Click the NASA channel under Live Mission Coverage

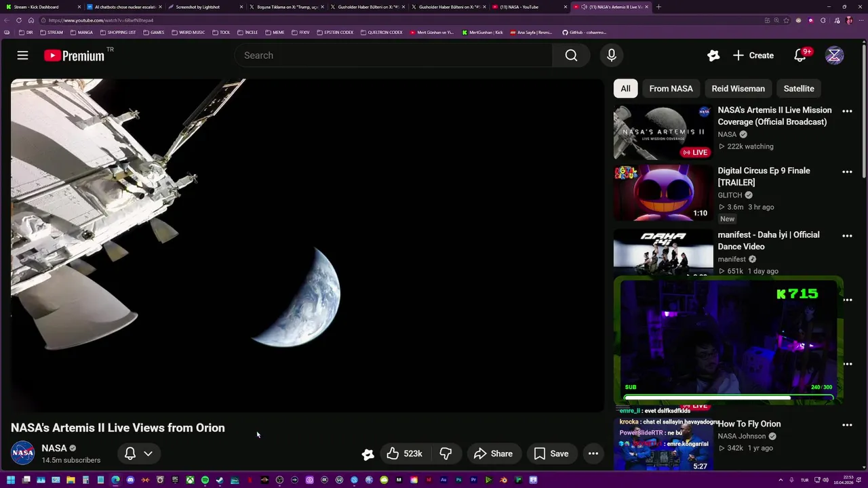(727, 134)
